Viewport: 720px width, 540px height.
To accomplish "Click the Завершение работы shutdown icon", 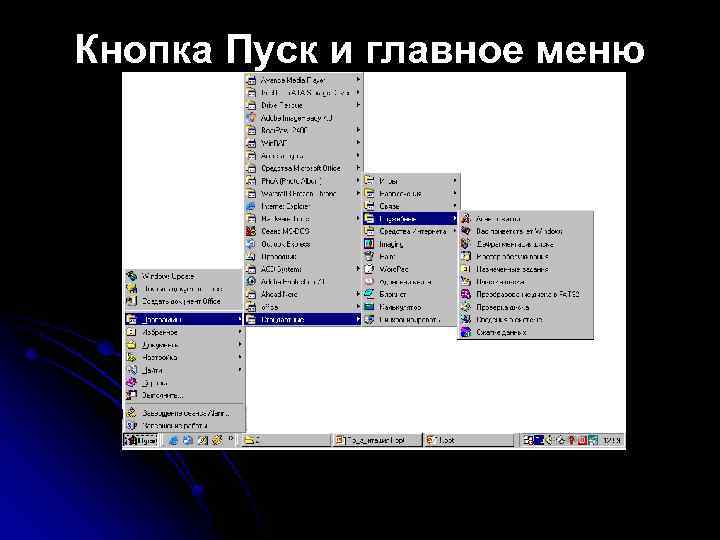I will pyautogui.click(x=132, y=425).
